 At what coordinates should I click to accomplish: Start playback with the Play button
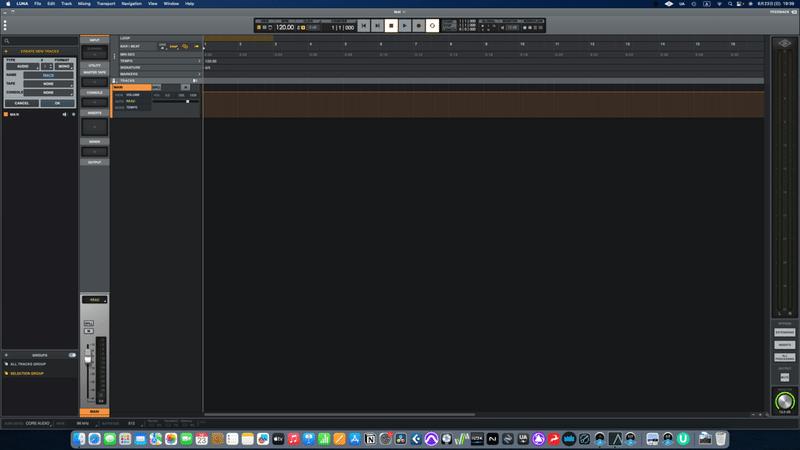pyautogui.click(x=405, y=26)
